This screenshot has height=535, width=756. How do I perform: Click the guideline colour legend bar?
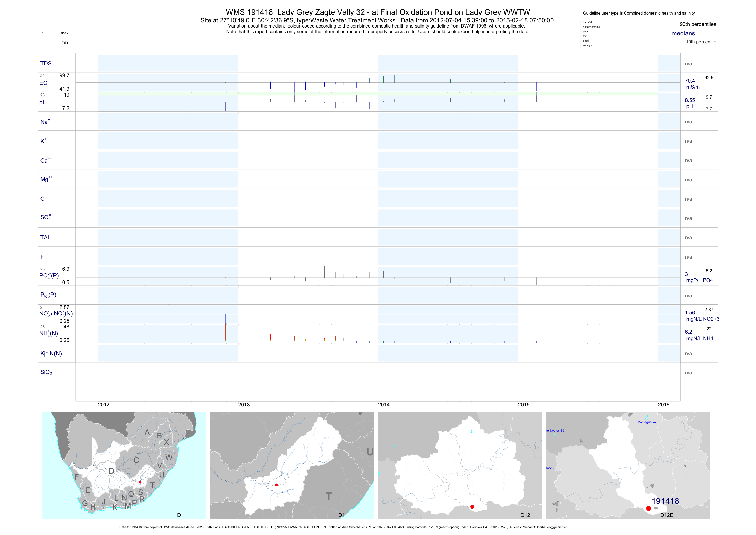tap(580, 34)
